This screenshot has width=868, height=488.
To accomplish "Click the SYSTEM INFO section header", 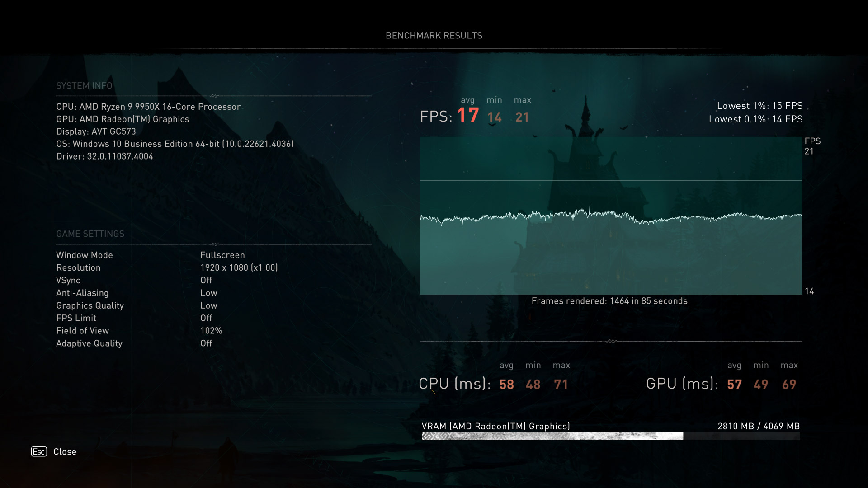I will [84, 85].
